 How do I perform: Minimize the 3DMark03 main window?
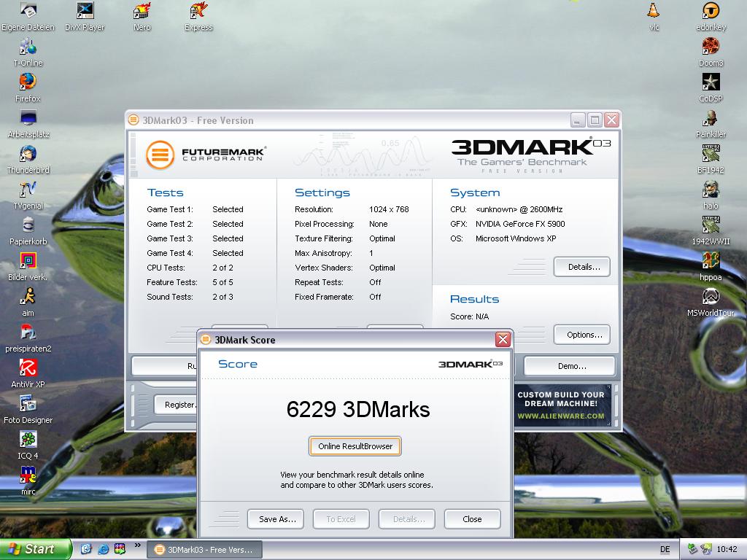click(578, 120)
